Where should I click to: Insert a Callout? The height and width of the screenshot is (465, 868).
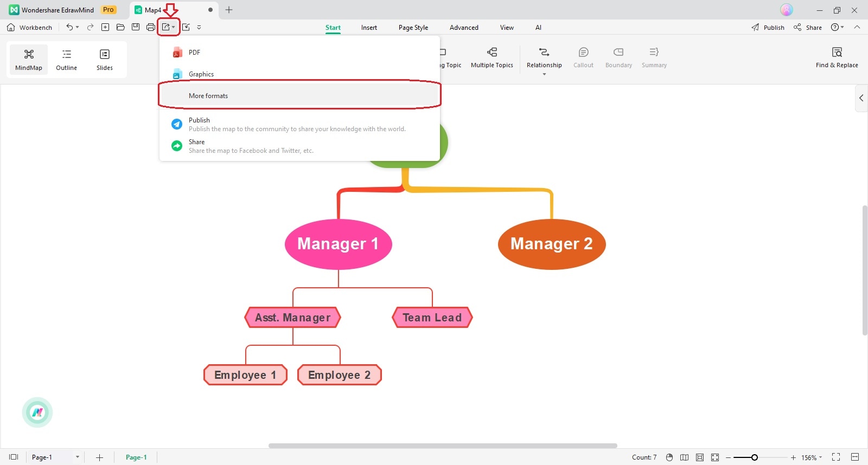(584, 57)
